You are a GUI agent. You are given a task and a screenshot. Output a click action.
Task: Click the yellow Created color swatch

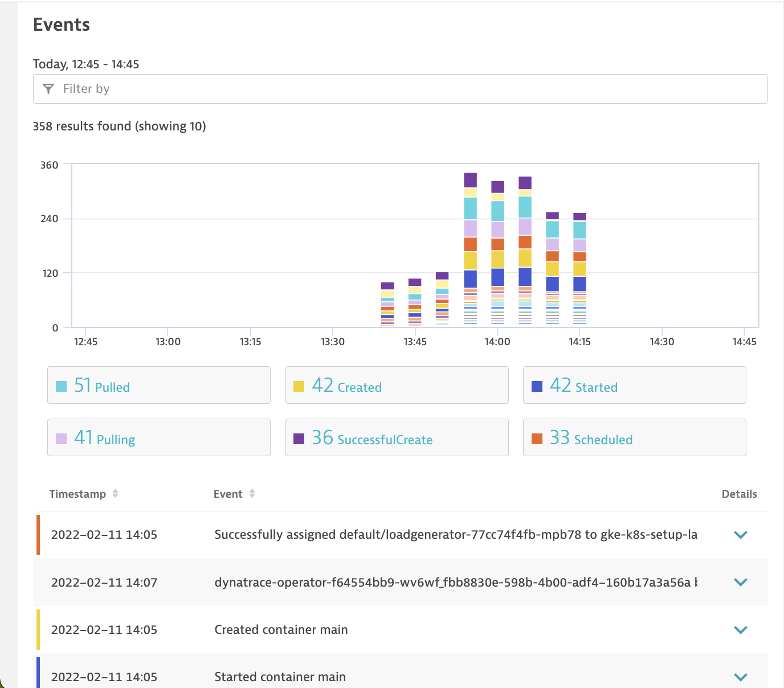click(x=299, y=387)
